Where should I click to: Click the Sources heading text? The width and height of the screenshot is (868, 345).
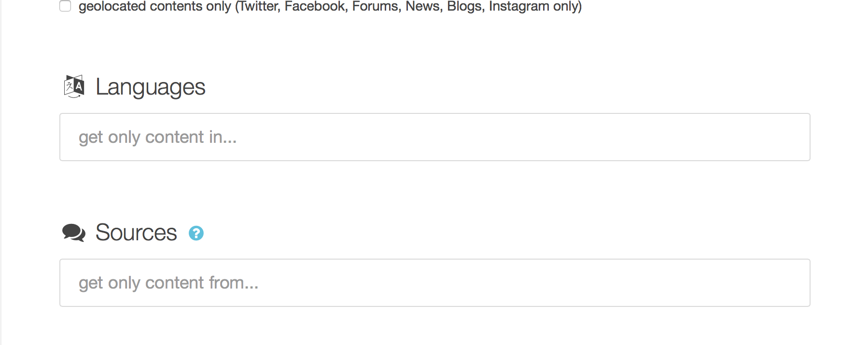click(136, 233)
